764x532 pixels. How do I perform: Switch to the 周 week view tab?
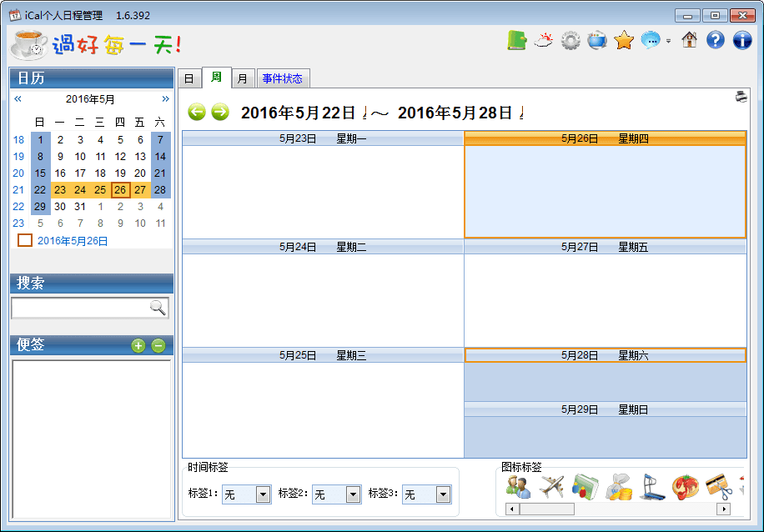tap(216, 78)
